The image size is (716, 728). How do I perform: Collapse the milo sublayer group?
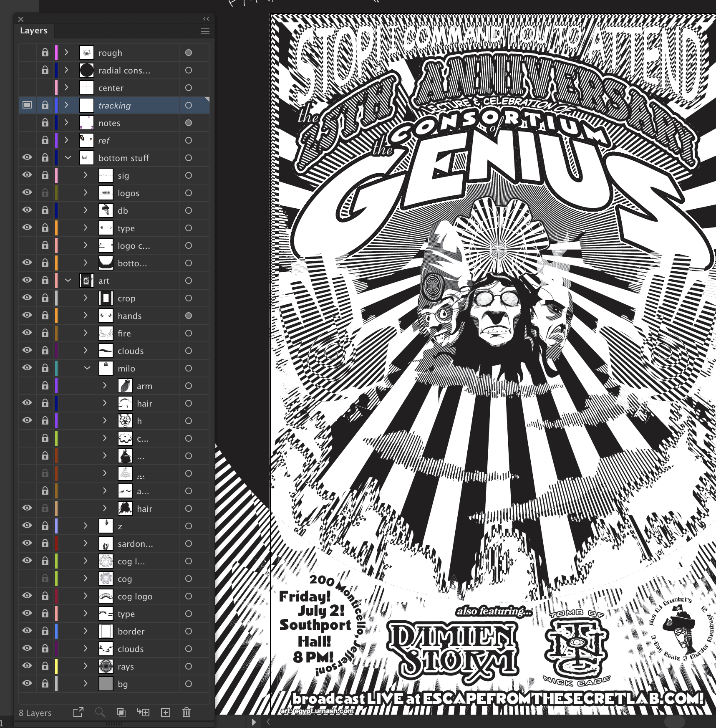87,368
